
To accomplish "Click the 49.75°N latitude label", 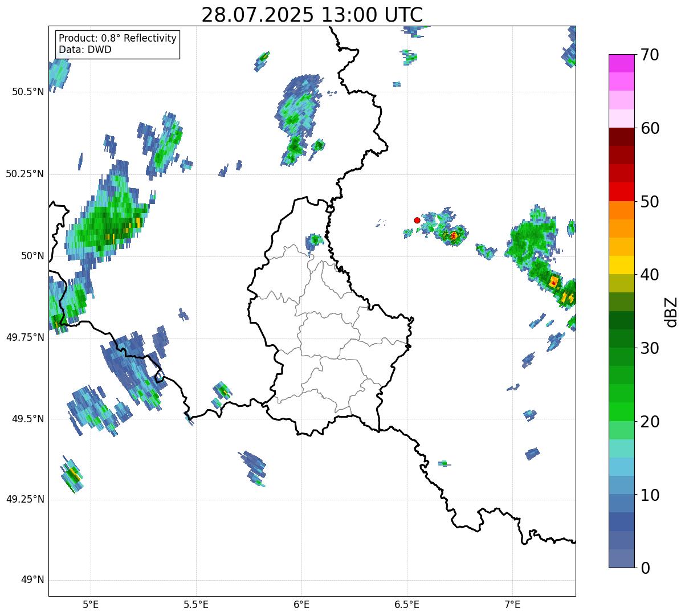I will (25, 337).
